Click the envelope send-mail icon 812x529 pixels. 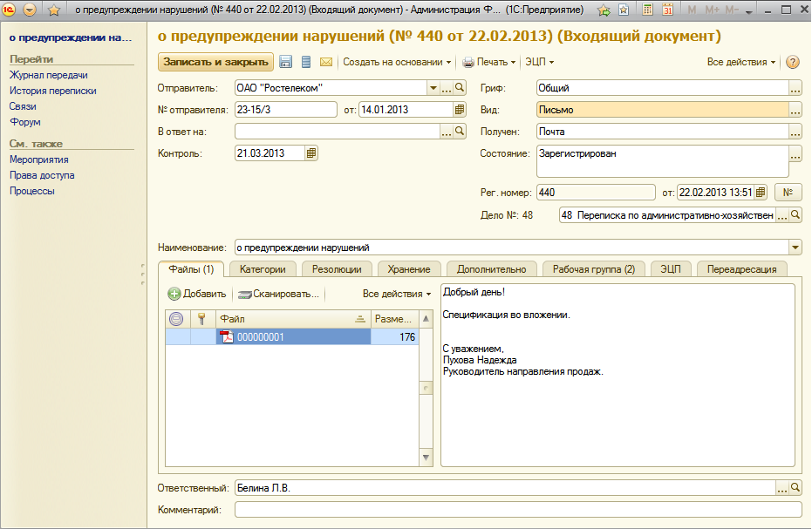point(325,62)
